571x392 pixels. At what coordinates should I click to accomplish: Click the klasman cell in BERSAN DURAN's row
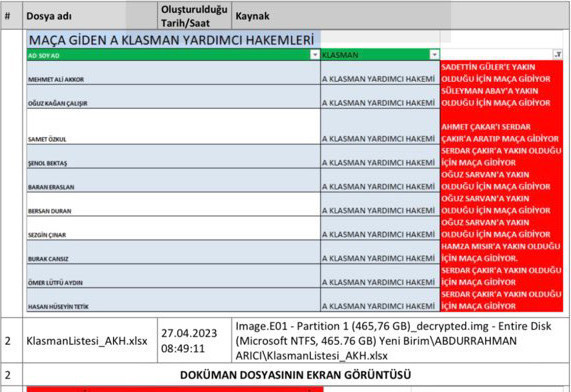pos(380,204)
